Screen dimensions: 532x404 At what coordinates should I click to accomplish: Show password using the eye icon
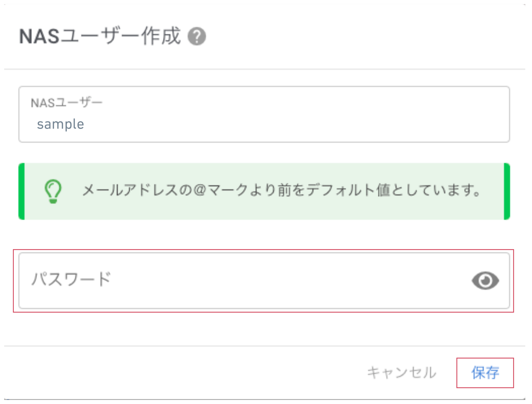click(485, 281)
